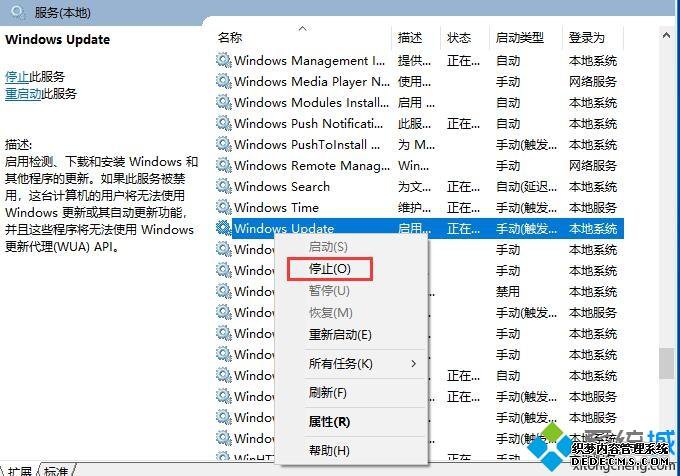Select the Windows PushToInstall service row

pyautogui.click(x=420, y=144)
